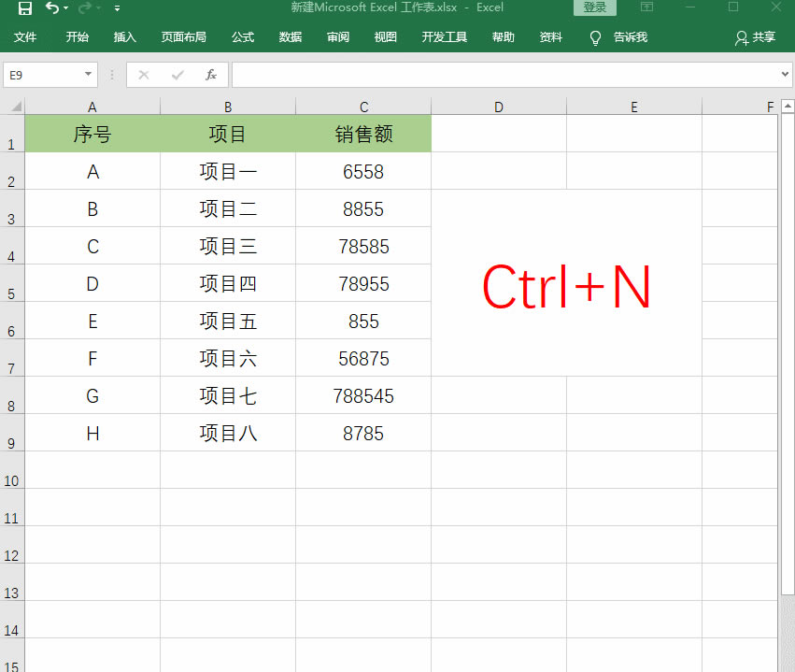795x672 pixels.
Task: Open Customize Quick Access Toolbar dropdown
Action: 117,8
